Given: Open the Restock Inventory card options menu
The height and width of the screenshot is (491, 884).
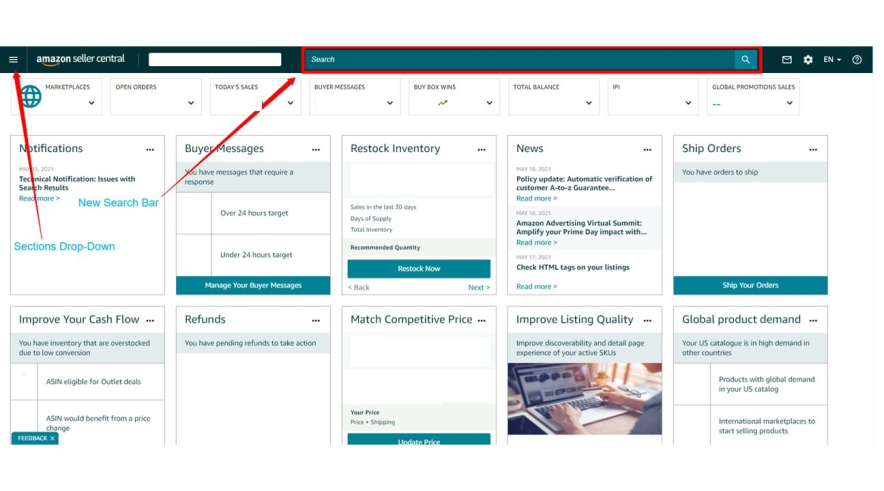Looking at the screenshot, I should (481, 150).
